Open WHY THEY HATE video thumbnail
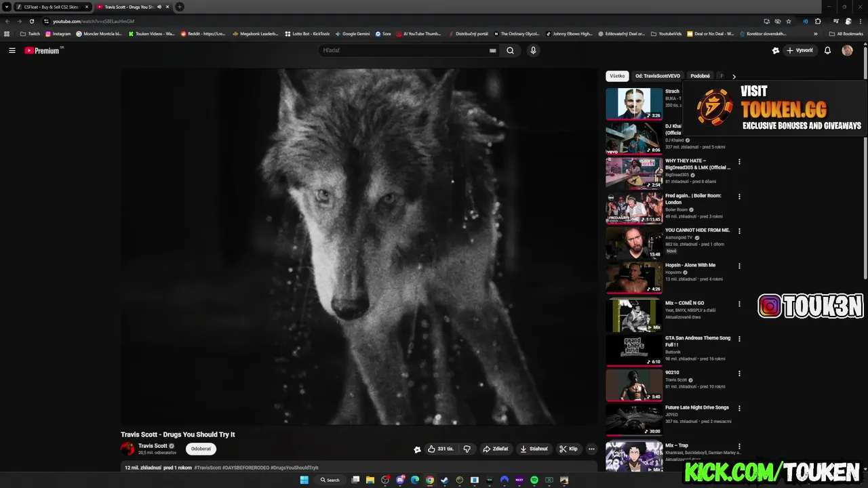Screen dimensions: 868x488 pos(634,173)
